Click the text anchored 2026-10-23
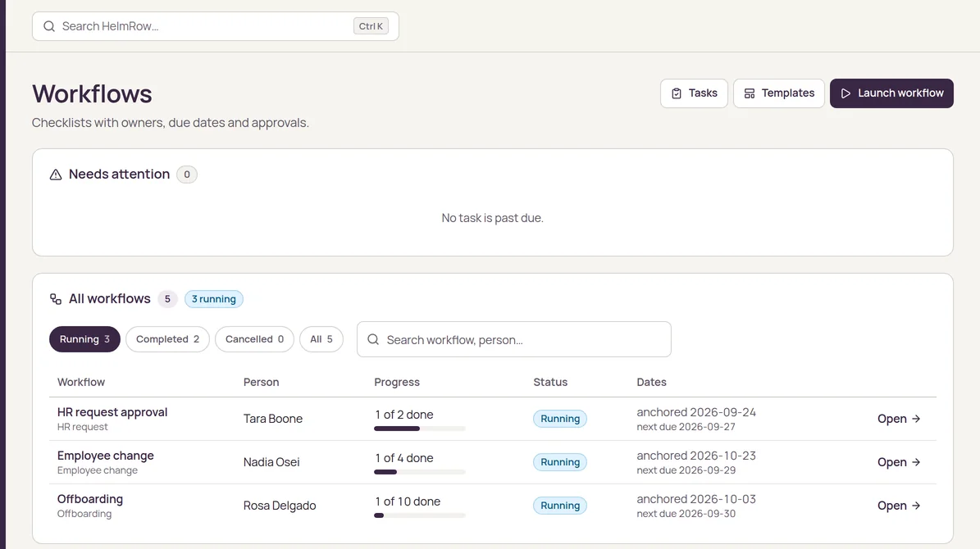Screen dimensions: 980x549 click(696, 456)
